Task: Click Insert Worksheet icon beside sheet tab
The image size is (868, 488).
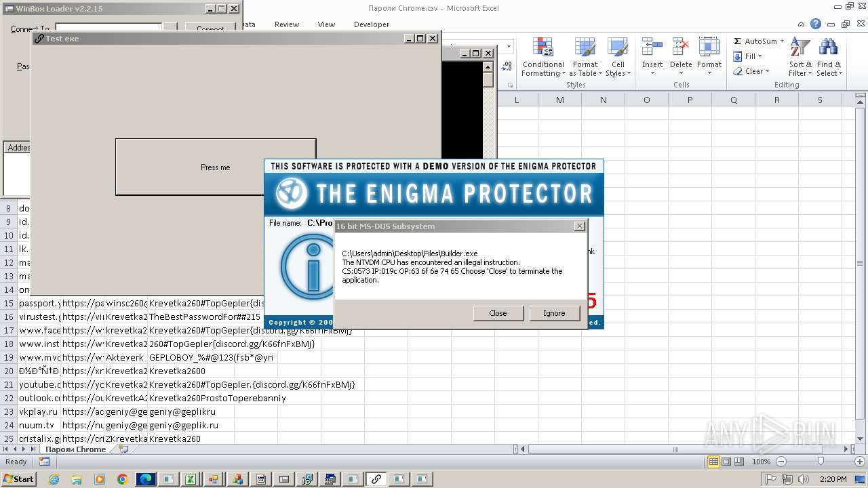Action: tap(123, 449)
